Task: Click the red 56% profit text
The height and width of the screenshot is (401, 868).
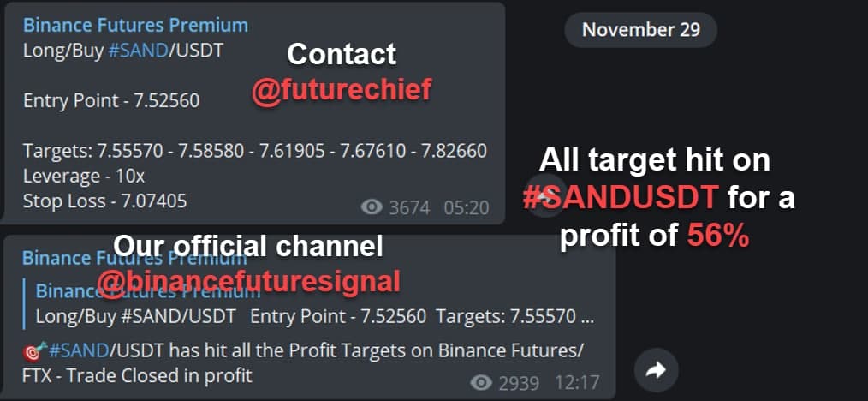Action: pos(718,237)
